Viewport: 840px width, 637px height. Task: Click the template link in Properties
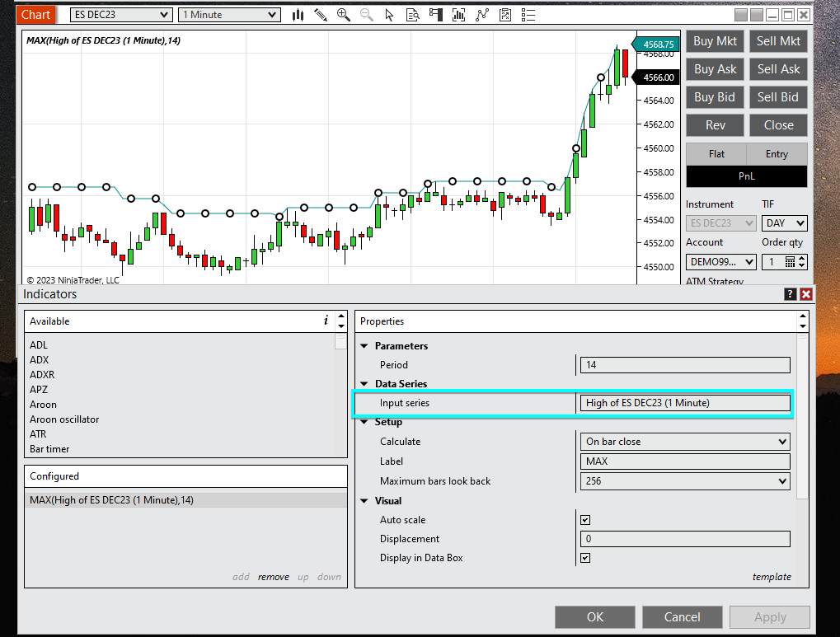coord(772,577)
